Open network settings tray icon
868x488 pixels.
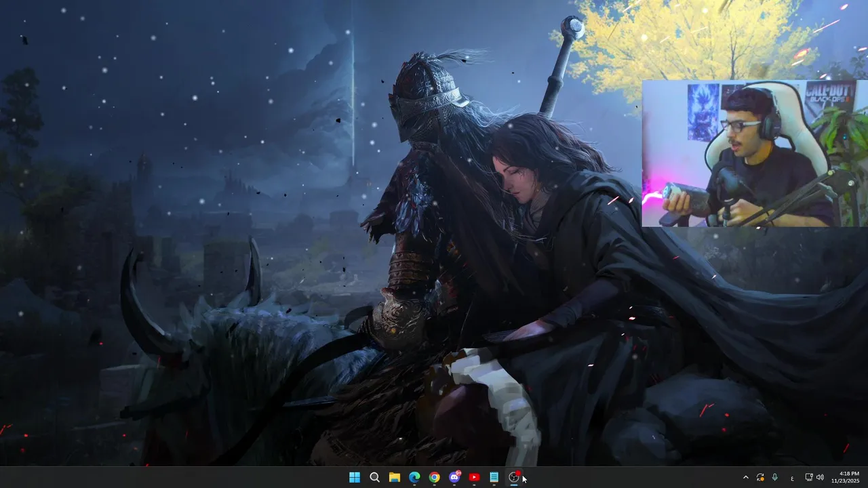(808, 477)
